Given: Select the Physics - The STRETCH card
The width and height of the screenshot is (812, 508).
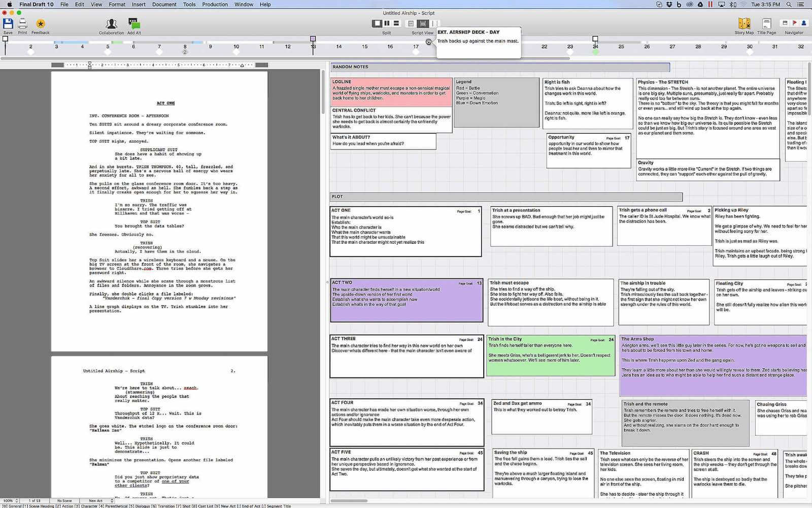Looking at the screenshot, I should [x=707, y=118].
